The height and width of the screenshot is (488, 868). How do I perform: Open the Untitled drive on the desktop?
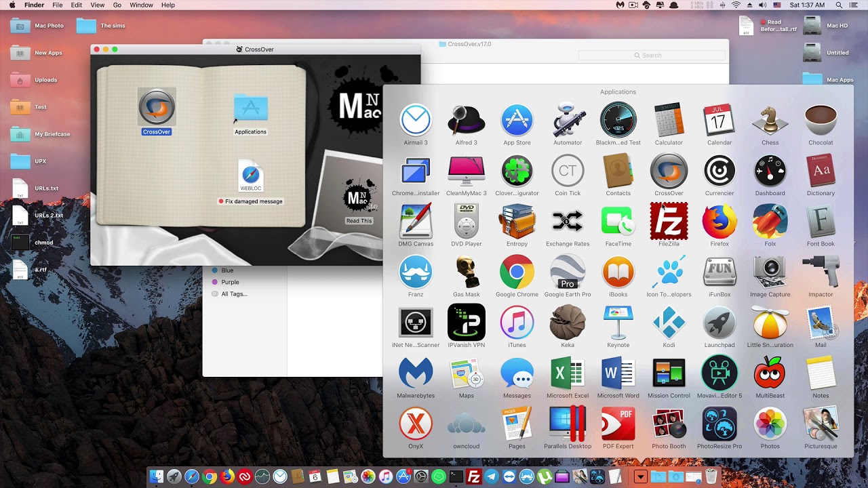(x=812, y=53)
